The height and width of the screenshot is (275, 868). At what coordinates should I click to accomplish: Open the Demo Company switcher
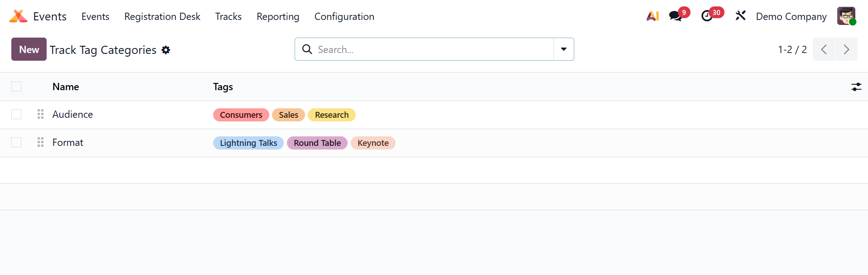(x=791, y=17)
